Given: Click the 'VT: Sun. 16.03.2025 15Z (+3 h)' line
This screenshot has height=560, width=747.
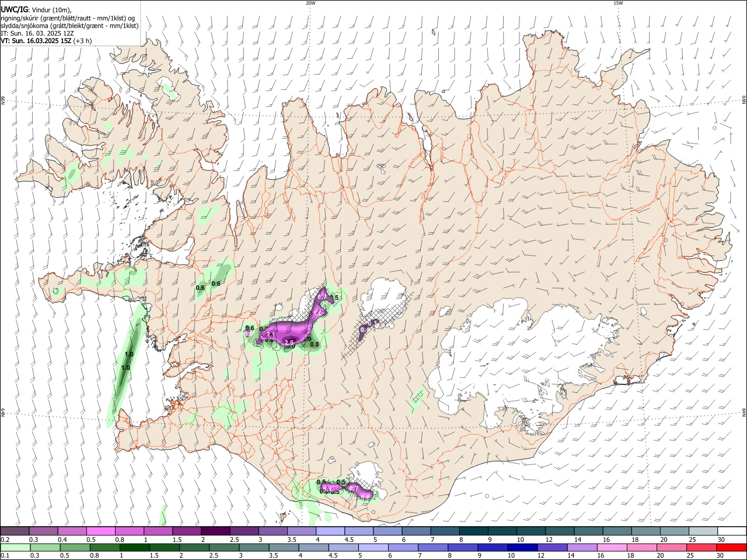Looking at the screenshot, I should [46, 41].
